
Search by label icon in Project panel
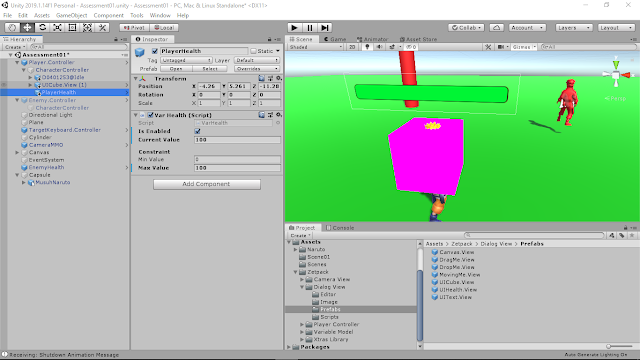[622, 235]
